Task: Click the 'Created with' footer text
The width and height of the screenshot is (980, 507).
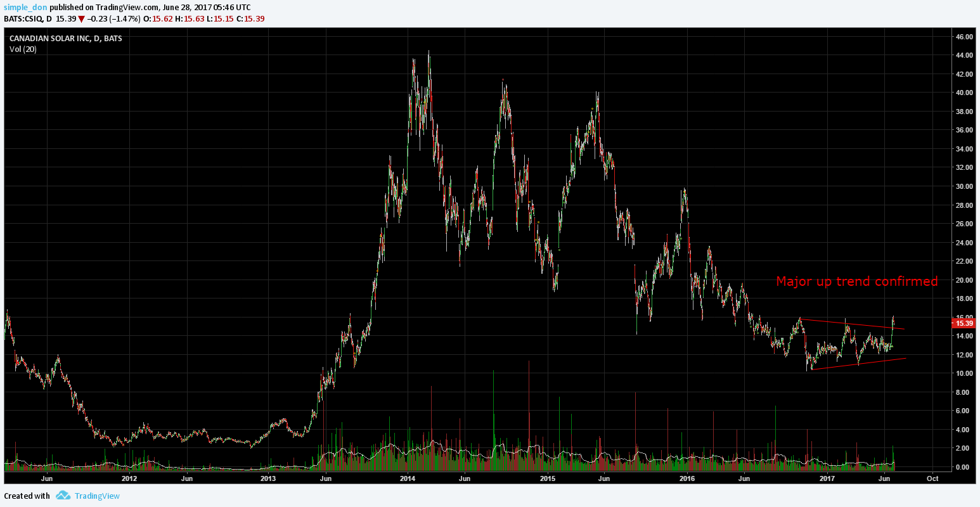Action: (x=27, y=496)
